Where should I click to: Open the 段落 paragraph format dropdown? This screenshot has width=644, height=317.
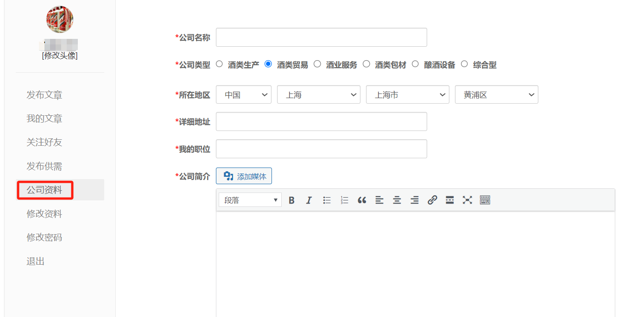tap(250, 200)
